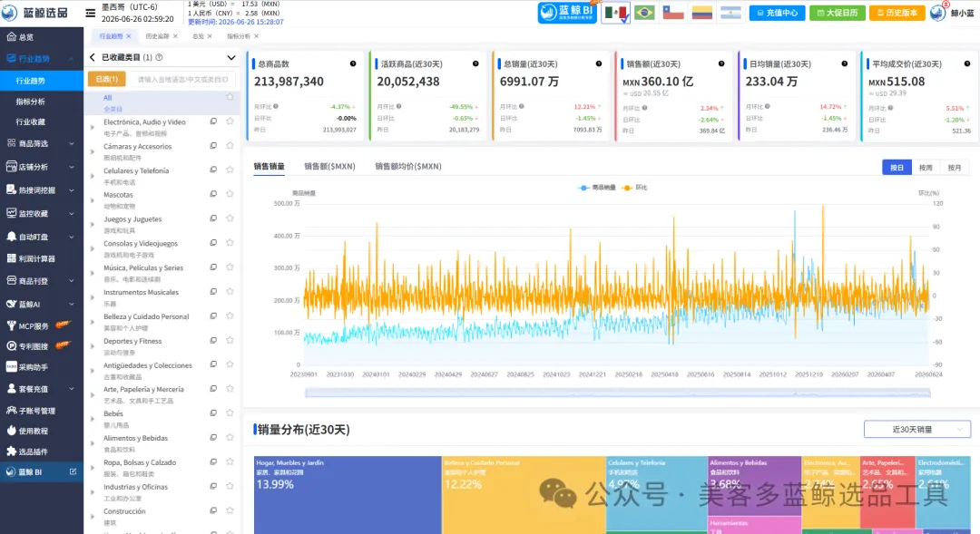
Task: Switch to the Brazil flag site
Action: click(644, 13)
